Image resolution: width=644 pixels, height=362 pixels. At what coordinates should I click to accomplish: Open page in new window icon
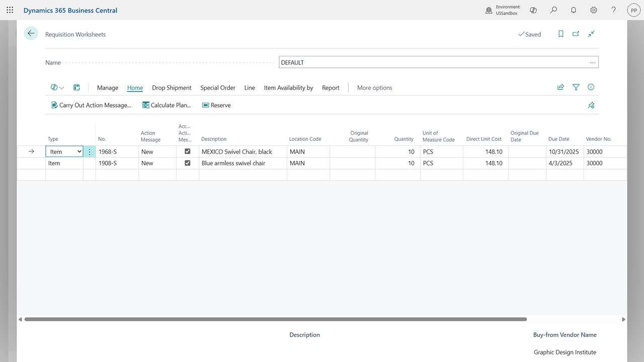tap(576, 34)
